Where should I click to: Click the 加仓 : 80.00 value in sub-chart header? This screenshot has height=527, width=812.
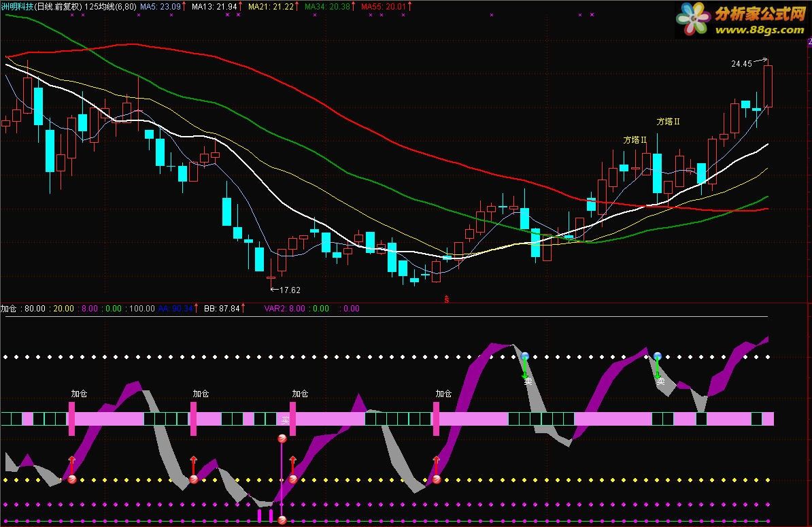click(23, 309)
